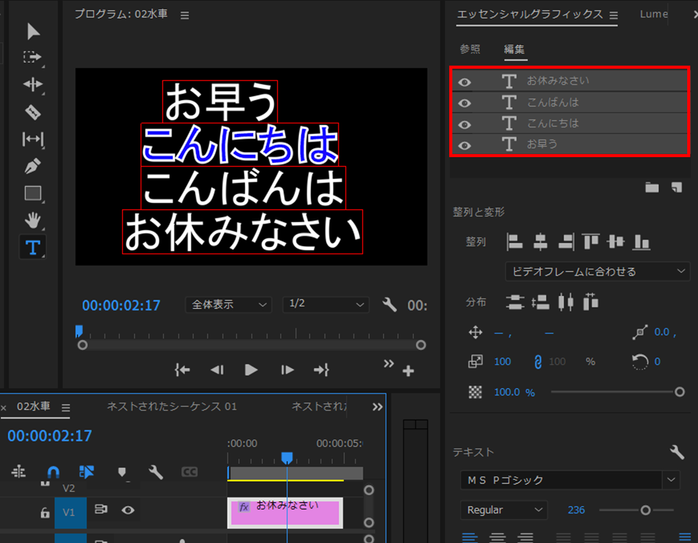Open the Program monitor button editor plus

pyautogui.click(x=408, y=371)
